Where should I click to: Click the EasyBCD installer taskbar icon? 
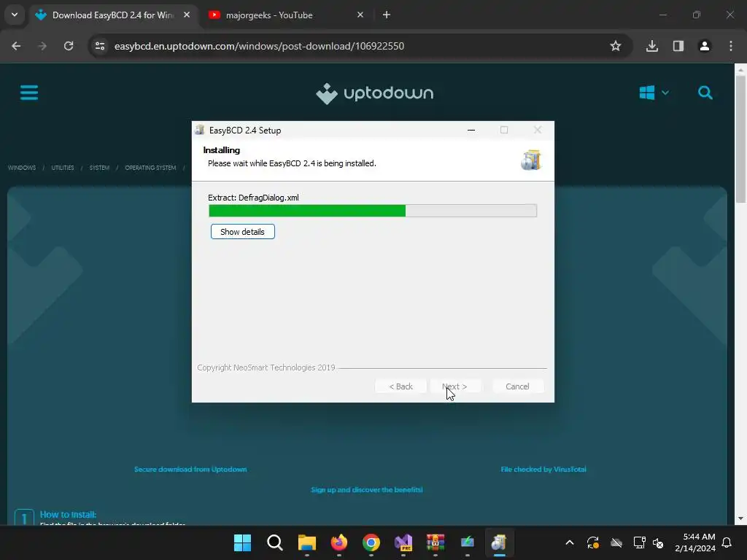pyautogui.click(x=499, y=542)
